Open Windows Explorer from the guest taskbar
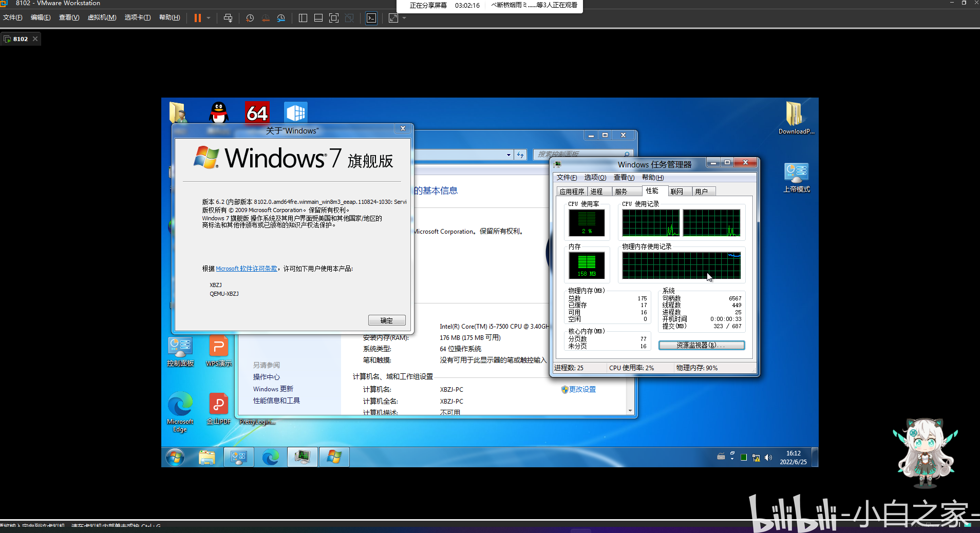This screenshot has width=980, height=533. point(207,456)
